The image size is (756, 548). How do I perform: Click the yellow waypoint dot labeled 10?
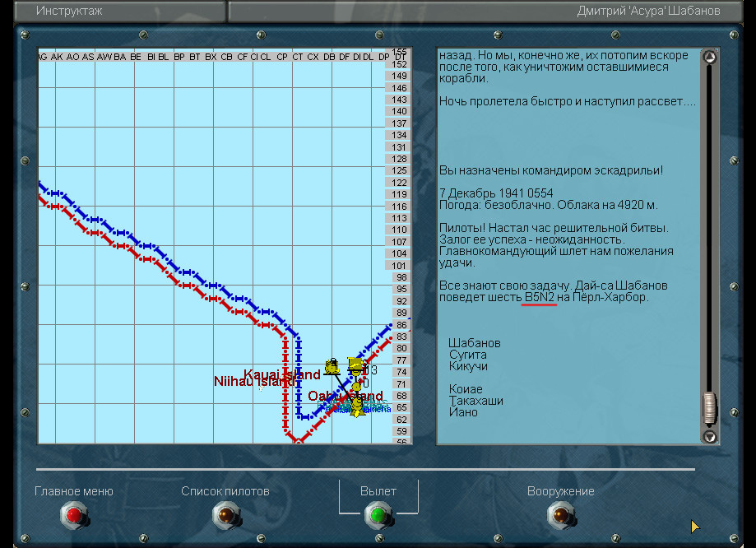point(356,387)
